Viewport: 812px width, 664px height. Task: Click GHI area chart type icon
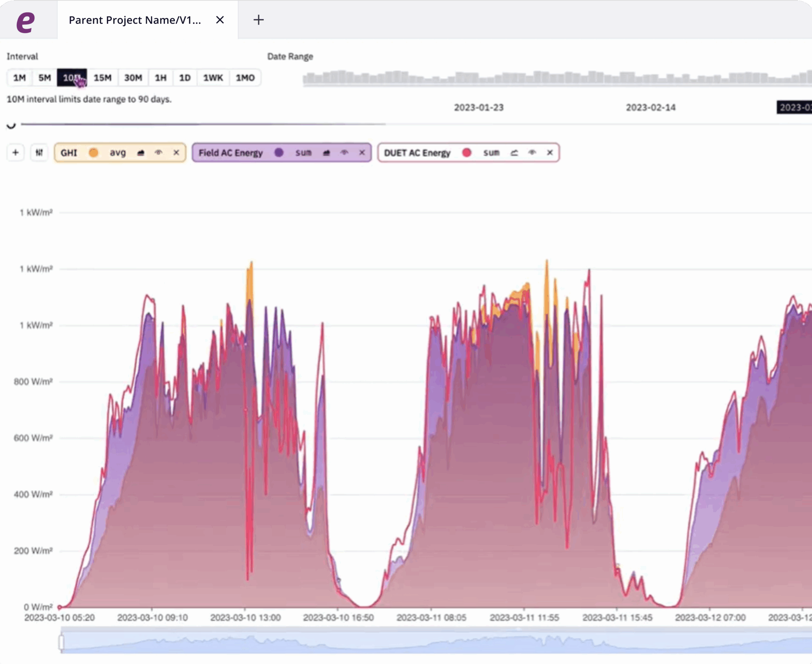[x=141, y=153]
